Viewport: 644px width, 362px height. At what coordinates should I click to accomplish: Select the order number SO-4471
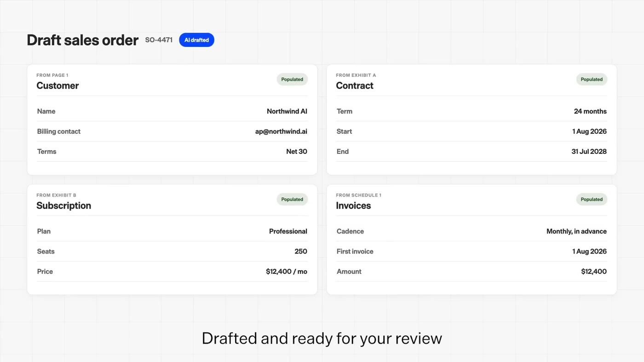click(x=159, y=40)
